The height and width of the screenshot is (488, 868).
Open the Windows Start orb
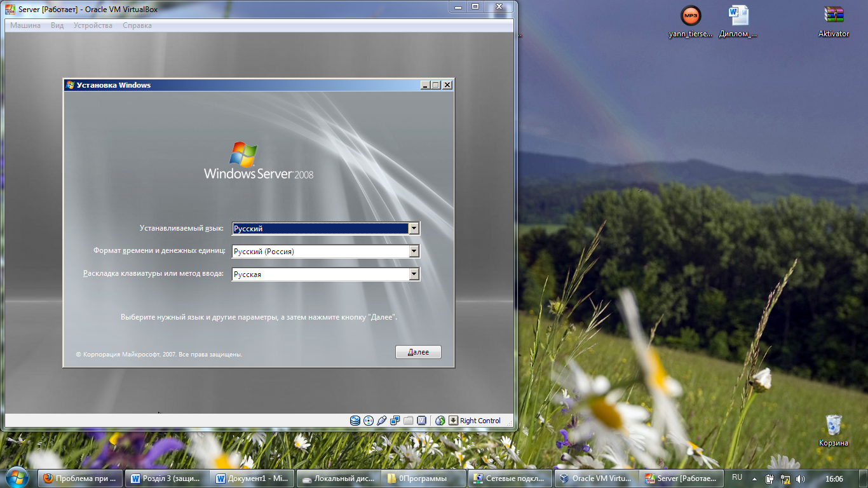[x=16, y=478]
